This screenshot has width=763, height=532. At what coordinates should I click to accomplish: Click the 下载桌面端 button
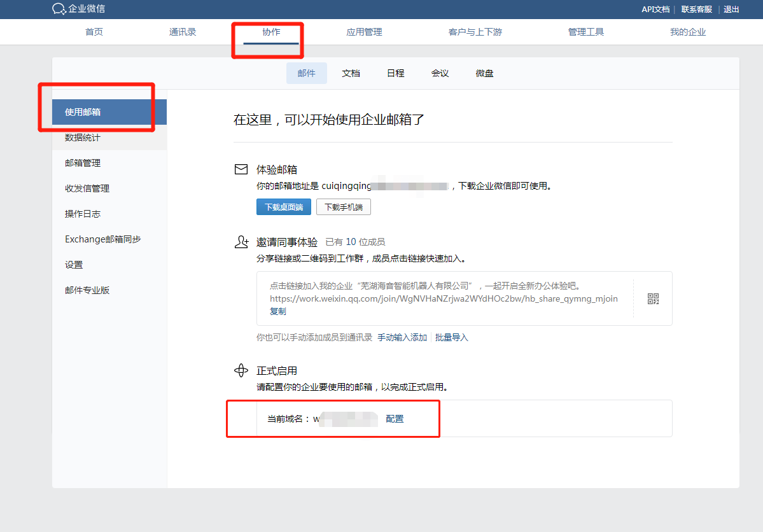coord(283,206)
